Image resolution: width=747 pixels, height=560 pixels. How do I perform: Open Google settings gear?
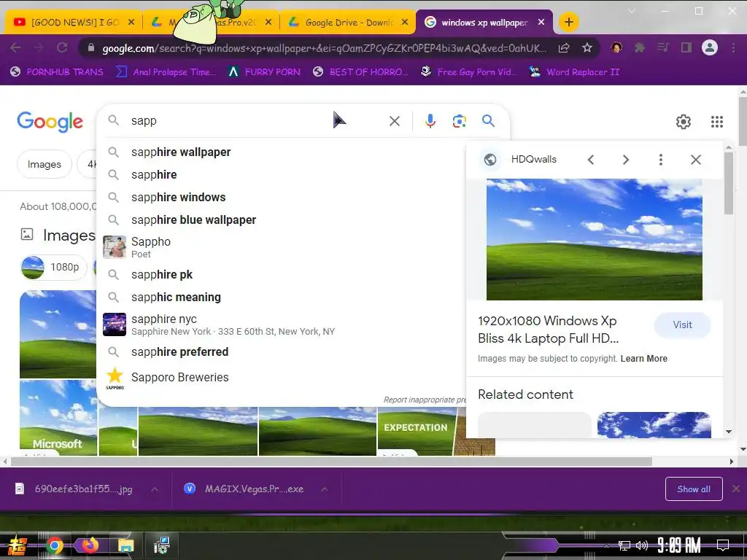click(x=683, y=122)
